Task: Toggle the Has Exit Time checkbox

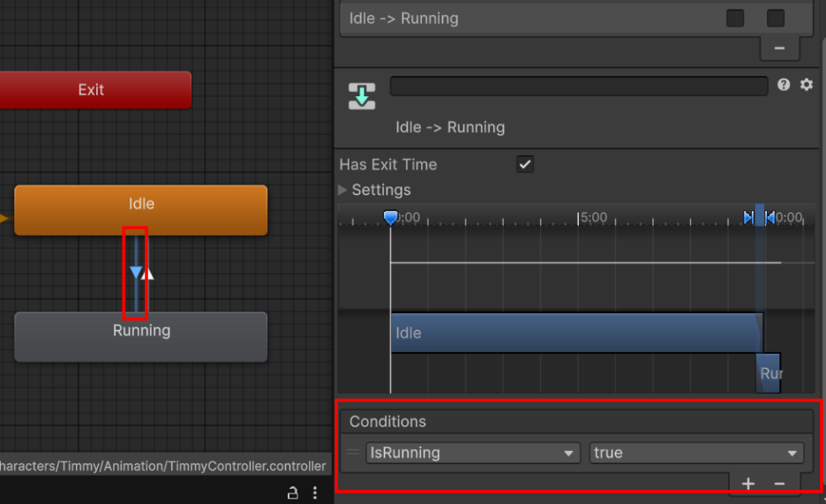Action: 525,164
